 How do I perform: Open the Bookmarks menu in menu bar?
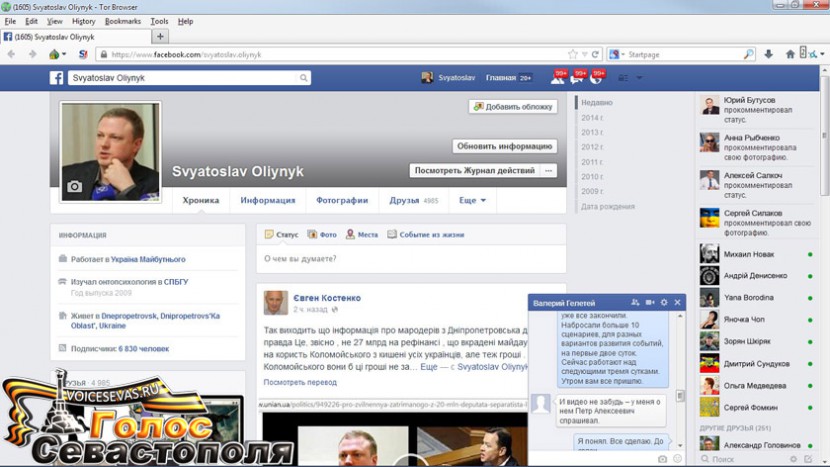pos(122,21)
